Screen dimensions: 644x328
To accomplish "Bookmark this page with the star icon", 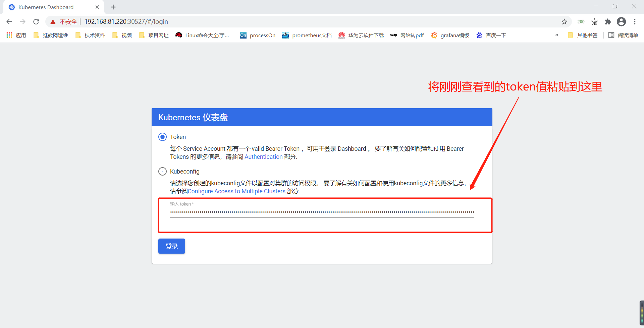I will [x=565, y=21].
